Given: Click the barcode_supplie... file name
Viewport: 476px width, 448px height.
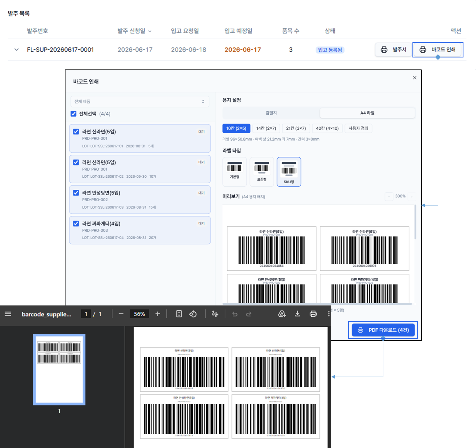Looking at the screenshot, I should 47,314.
